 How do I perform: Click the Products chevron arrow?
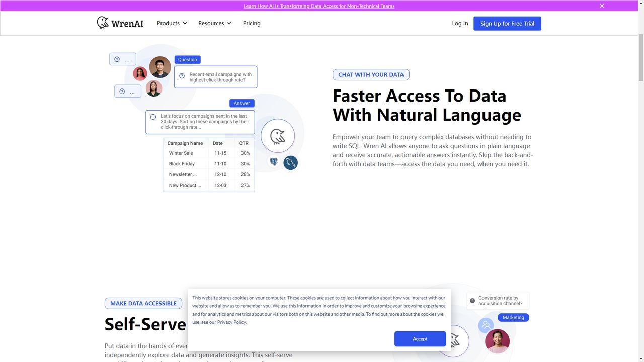(185, 23)
